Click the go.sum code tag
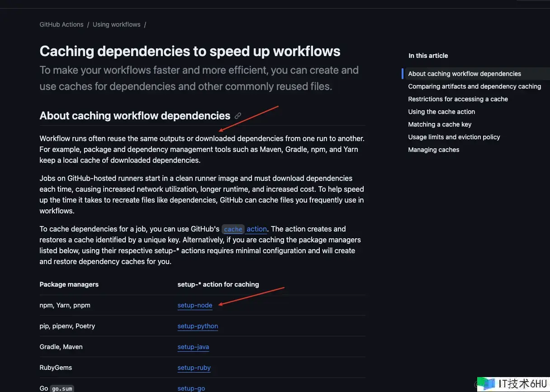Screen dimensions: 550x392 point(62,388)
